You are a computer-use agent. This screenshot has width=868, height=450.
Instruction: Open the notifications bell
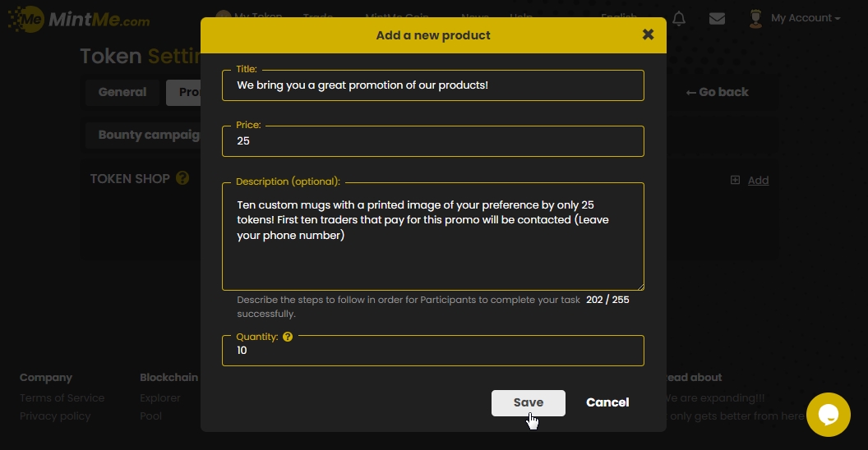tap(679, 18)
